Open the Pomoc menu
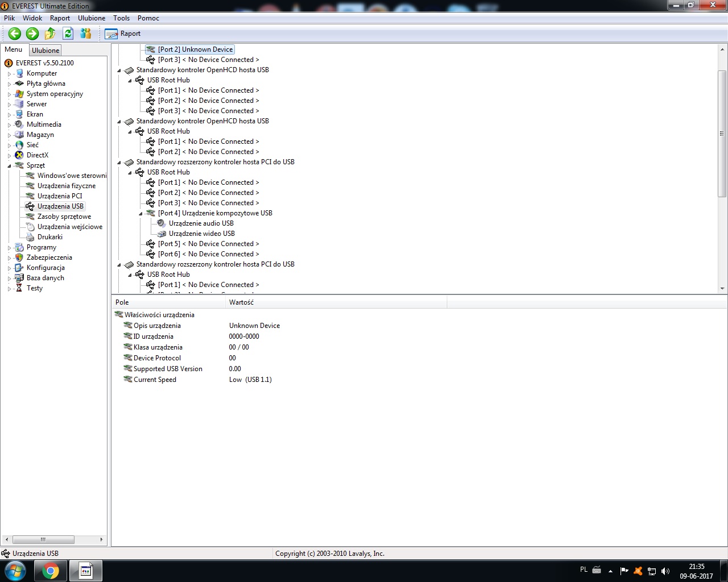The image size is (728, 582). (x=148, y=18)
